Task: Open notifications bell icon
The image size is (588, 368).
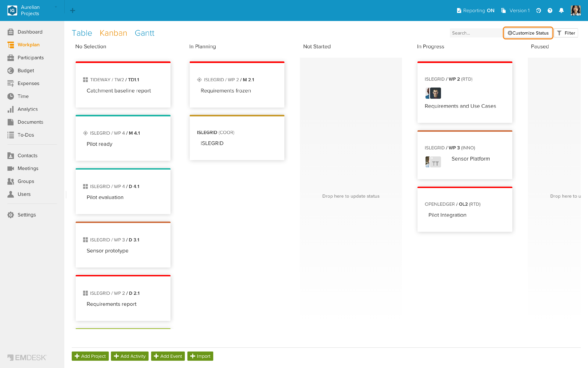Action: point(561,10)
